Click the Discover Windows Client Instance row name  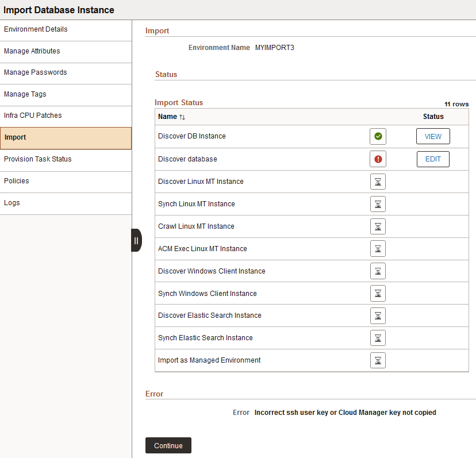212,271
